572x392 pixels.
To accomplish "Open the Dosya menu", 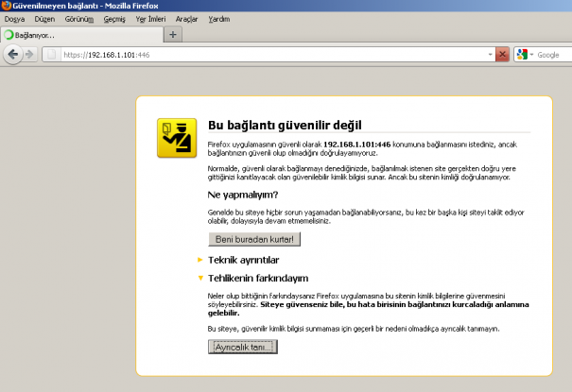I will tap(14, 19).
